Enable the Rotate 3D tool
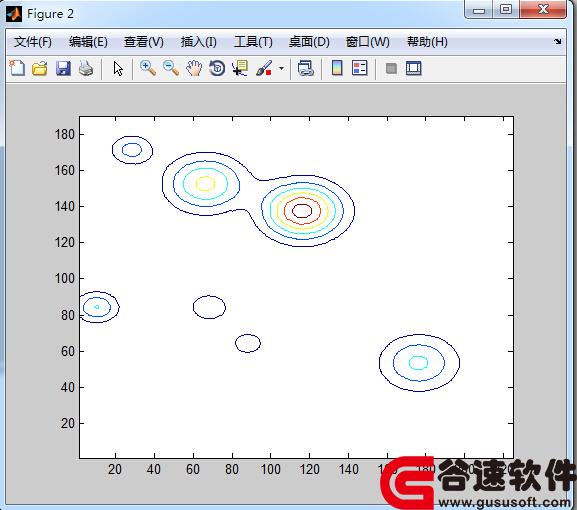 pos(217,68)
